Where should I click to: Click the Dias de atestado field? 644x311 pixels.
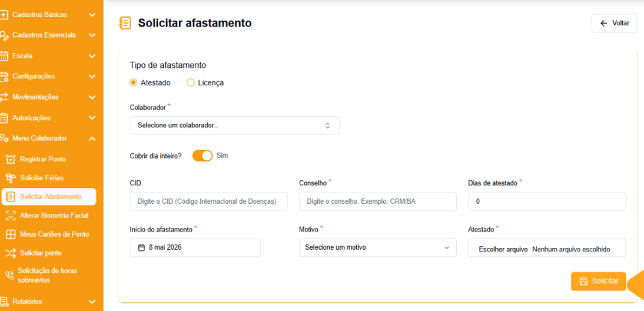[x=547, y=201]
